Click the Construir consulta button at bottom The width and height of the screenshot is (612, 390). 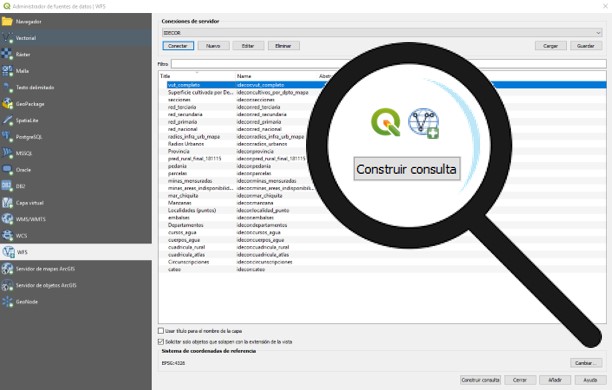click(x=480, y=380)
